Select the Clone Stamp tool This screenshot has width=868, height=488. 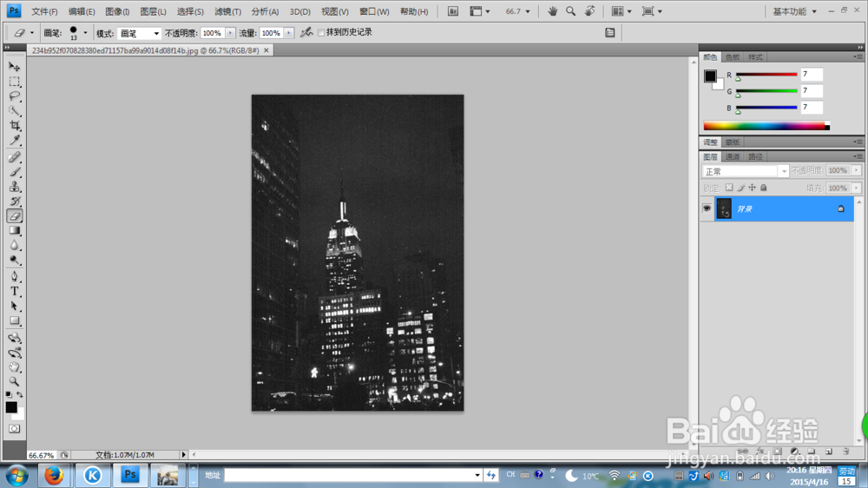[x=15, y=187]
